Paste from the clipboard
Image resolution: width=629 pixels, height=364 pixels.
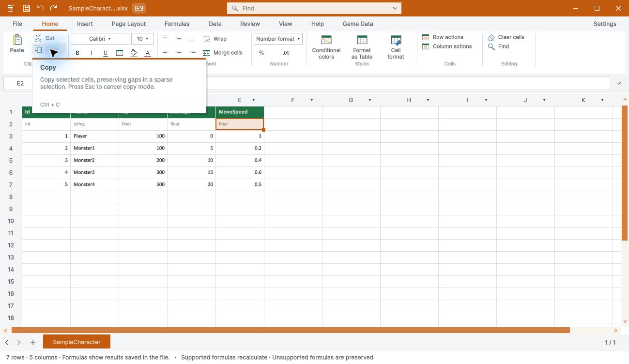click(17, 44)
